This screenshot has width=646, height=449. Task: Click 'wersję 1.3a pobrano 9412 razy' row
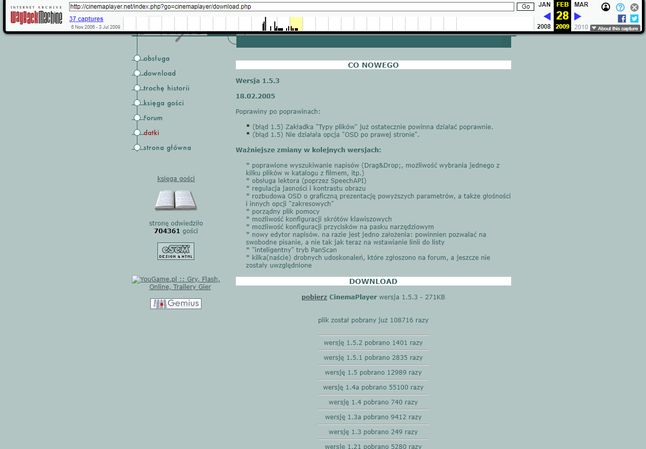tap(373, 417)
